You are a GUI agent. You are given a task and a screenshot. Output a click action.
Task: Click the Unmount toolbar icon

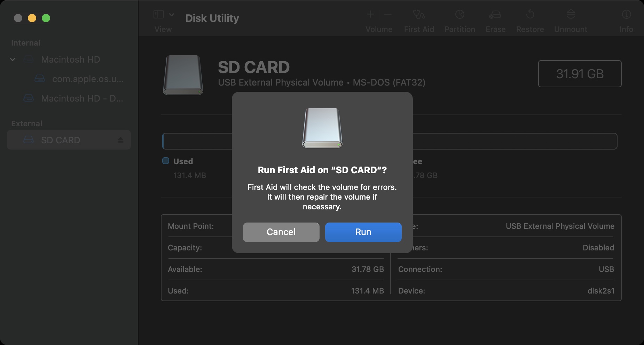coord(571,14)
